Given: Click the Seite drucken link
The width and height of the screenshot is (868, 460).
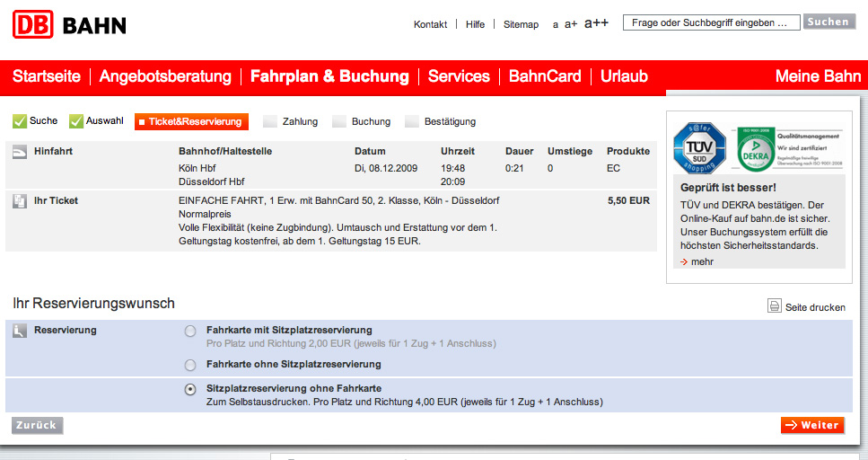Looking at the screenshot, I should [x=815, y=307].
